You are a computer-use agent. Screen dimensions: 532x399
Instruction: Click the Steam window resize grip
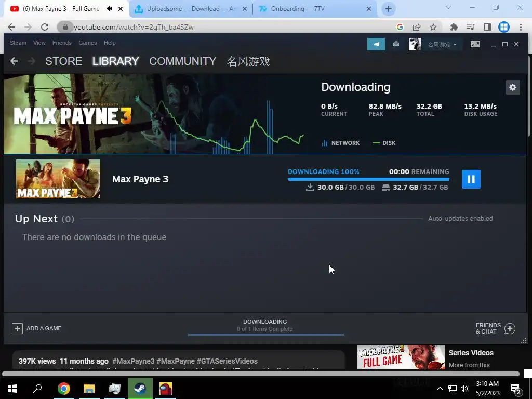[524, 340]
